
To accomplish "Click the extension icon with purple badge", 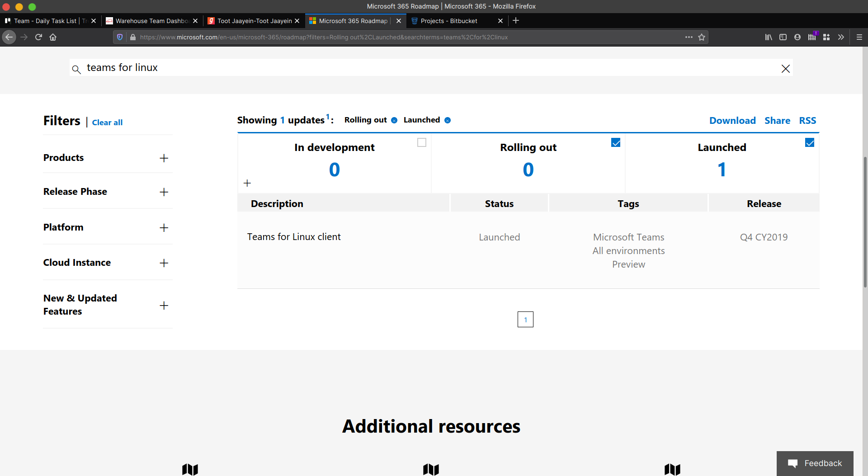I will point(812,37).
